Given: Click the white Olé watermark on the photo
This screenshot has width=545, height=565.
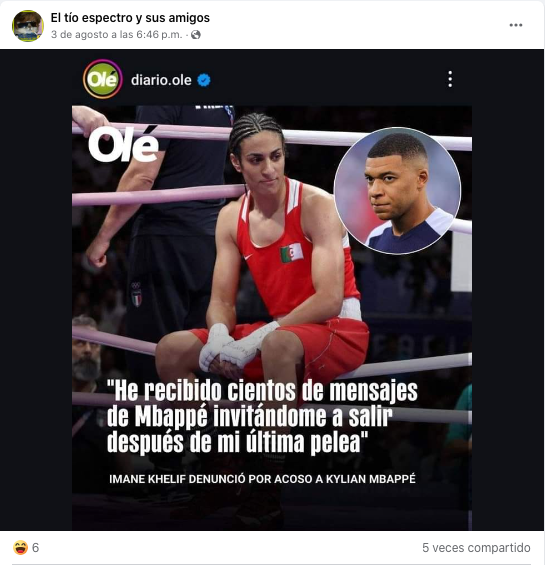Looking at the screenshot, I should pyautogui.click(x=124, y=143).
